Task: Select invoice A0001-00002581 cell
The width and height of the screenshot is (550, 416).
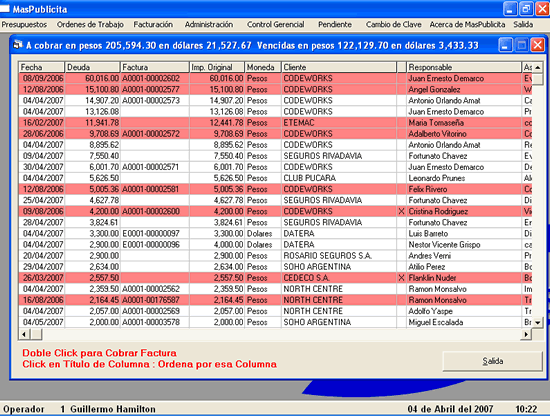Action: coord(155,189)
